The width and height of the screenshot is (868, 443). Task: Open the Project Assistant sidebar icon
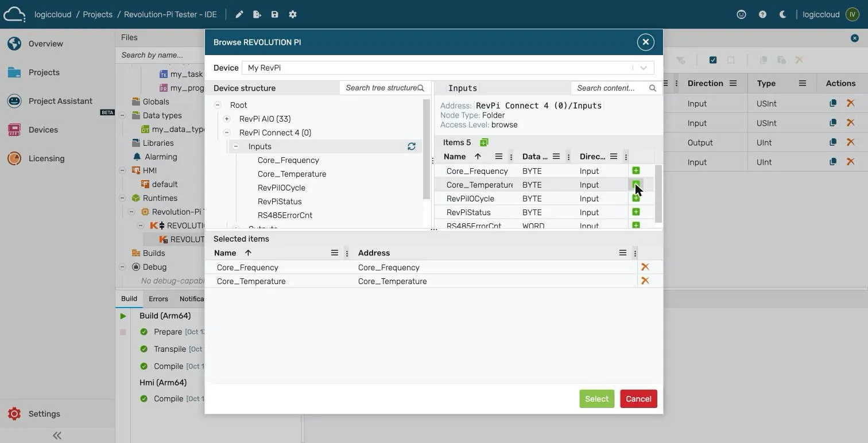point(14,101)
